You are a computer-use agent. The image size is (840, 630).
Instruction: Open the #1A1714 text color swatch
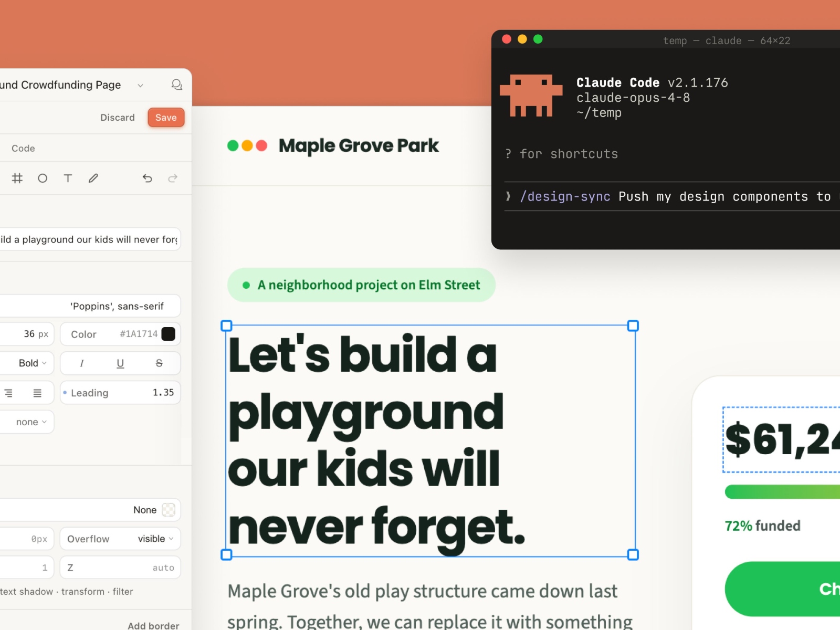click(169, 334)
